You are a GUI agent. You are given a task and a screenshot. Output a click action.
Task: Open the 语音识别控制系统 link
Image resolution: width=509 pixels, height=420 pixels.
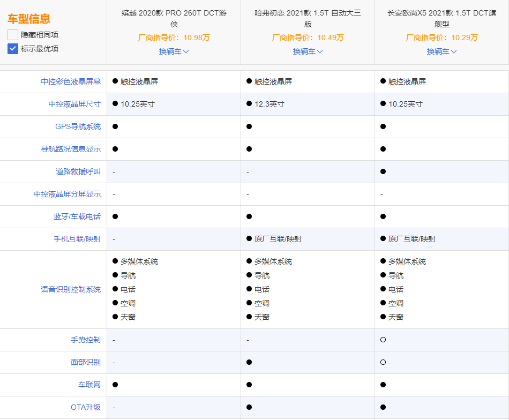click(x=71, y=289)
